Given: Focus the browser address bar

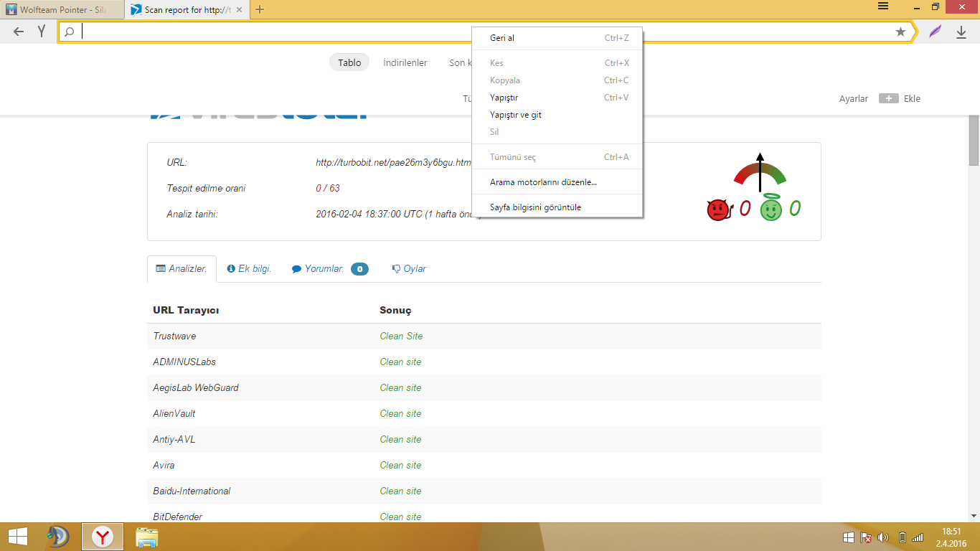Looking at the screenshot, I should (485, 32).
